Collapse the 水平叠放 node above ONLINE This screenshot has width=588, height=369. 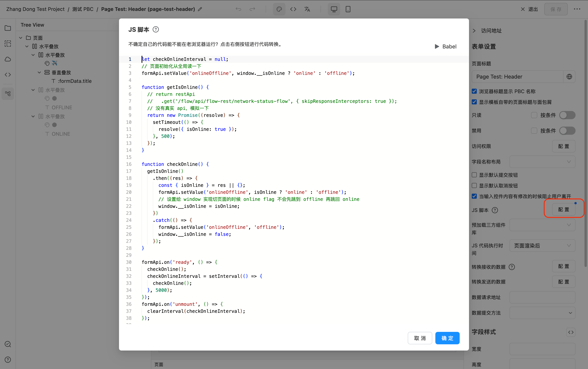[x=33, y=116]
